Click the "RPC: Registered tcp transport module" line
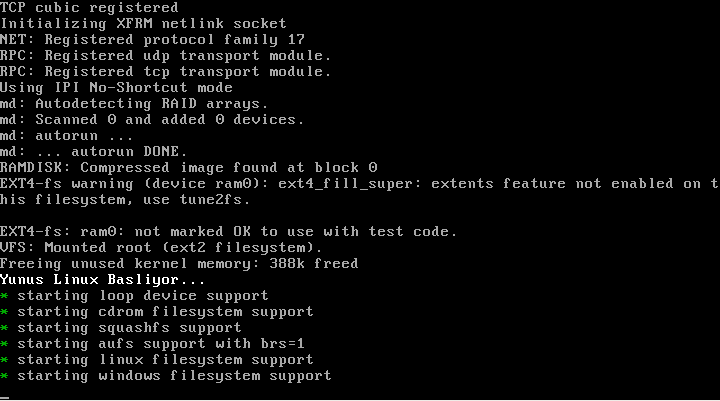Image resolution: width=720 pixels, height=401 pixels. pyautogui.click(x=165, y=71)
